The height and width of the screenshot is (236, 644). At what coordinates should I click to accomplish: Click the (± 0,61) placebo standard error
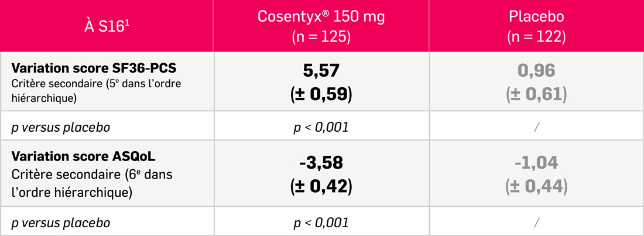click(x=536, y=94)
